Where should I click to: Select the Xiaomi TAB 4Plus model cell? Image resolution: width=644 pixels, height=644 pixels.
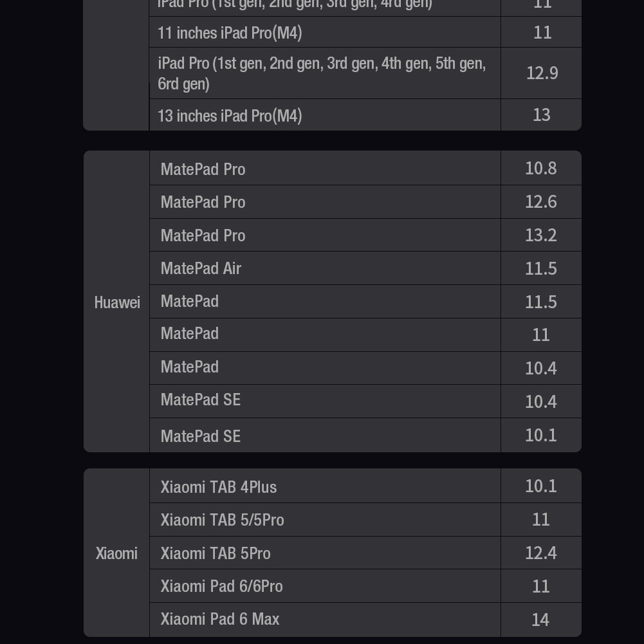click(x=219, y=487)
